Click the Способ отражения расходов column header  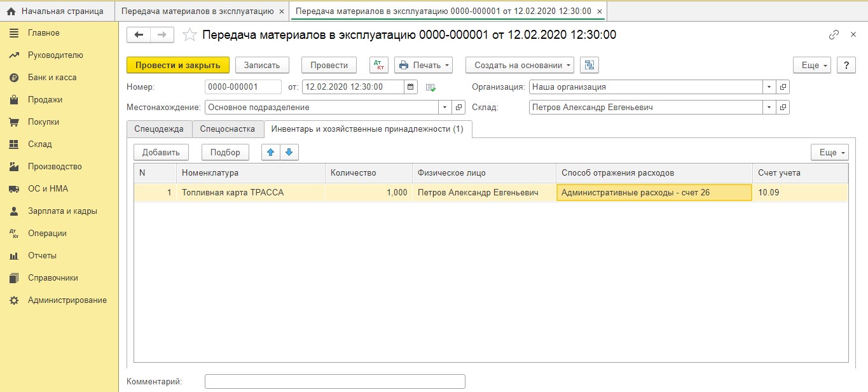654,173
